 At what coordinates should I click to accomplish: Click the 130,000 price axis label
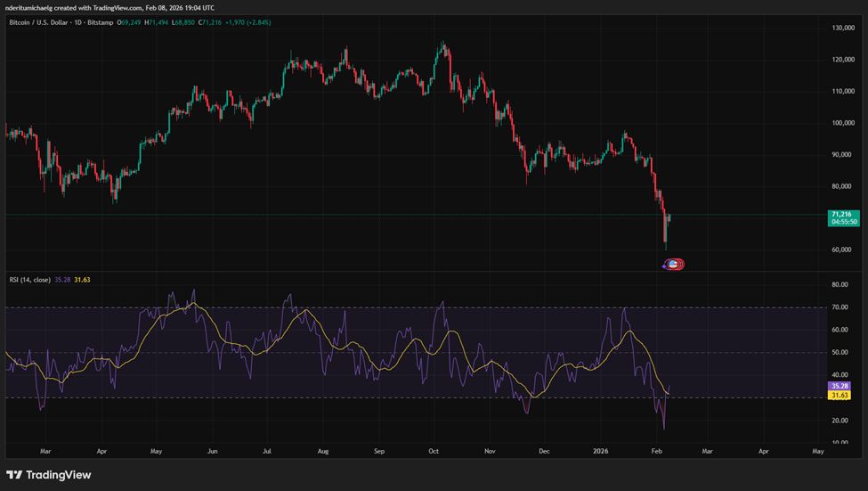tap(842, 29)
